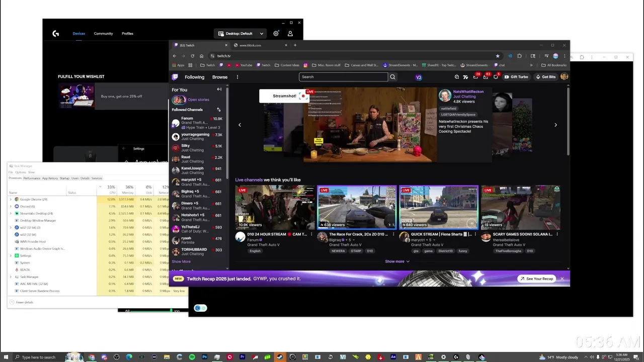Image resolution: width=644 pixels, height=362 pixels.
Task: Click Open stories link
Action: tap(198, 100)
